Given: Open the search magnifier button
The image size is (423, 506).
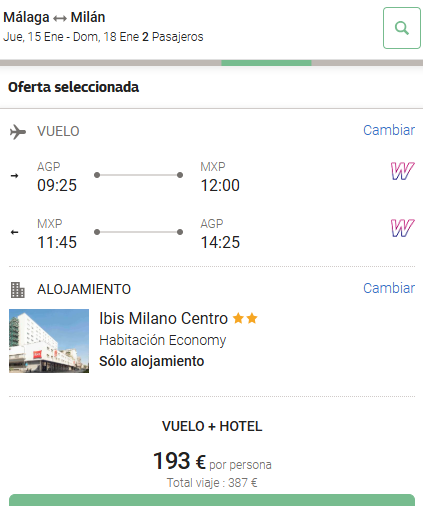Looking at the screenshot, I should pos(402,28).
